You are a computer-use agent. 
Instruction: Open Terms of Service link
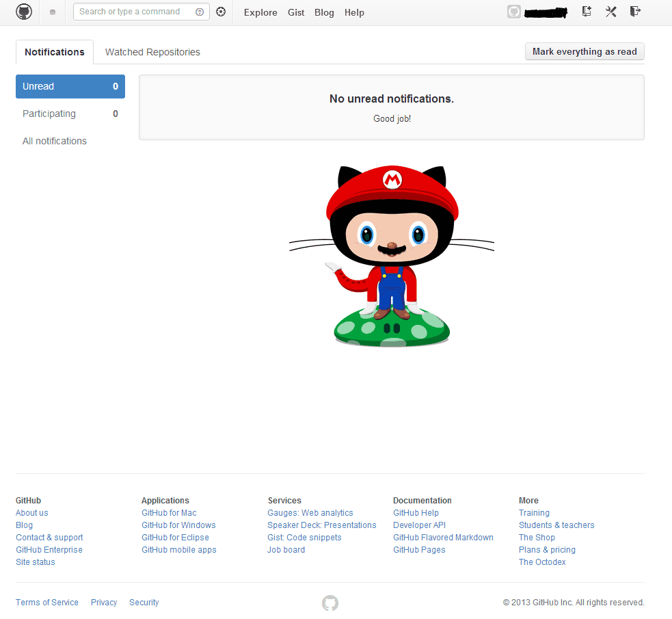[x=47, y=603]
